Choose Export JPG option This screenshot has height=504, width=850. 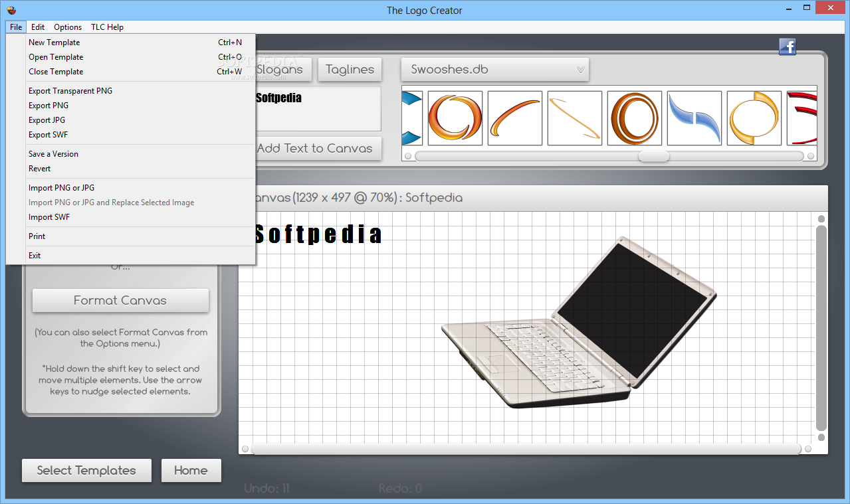coord(130,120)
